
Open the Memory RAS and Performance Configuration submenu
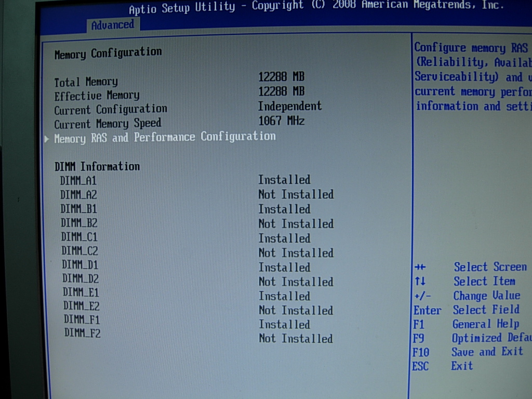pos(165,137)
